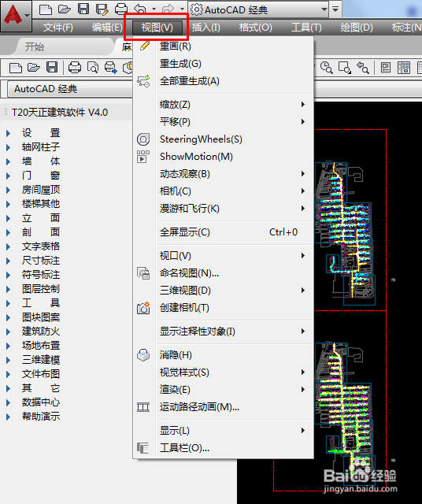Image resolution: width=422 pixels, height=504 pixels.
Task: Click the Properties palette icon in toolbar
Action: [386, 68]
